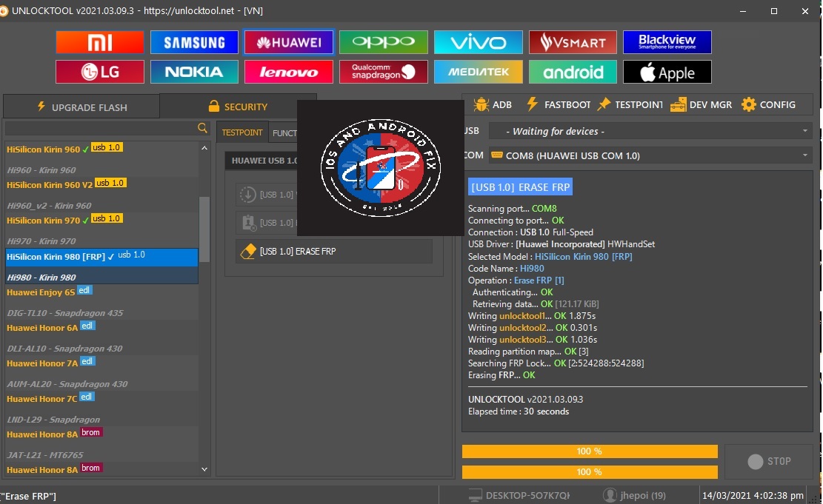
Task: Click the model list scrollbar thumb
Action: tap(204, 229)
